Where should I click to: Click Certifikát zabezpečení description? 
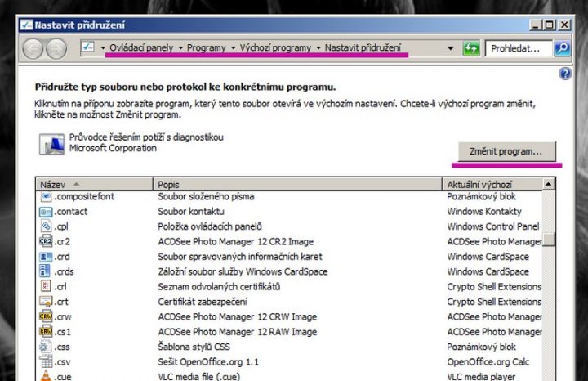click(x=203, y=302)
